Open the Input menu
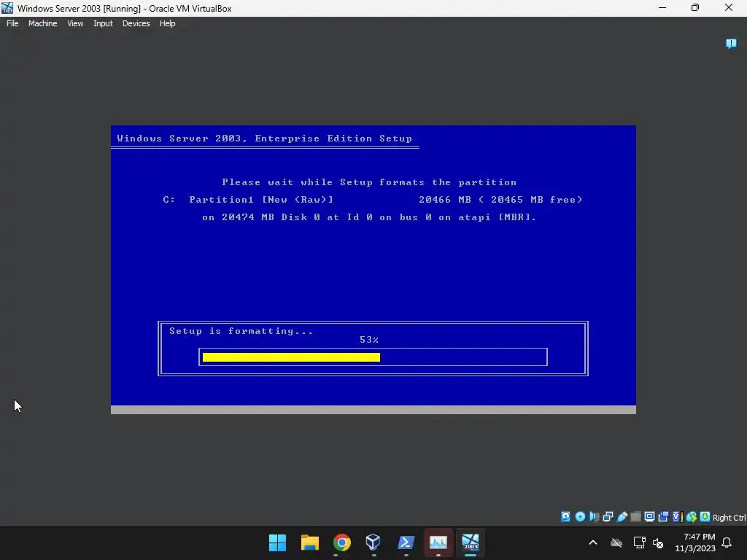747x560 pixels. pos(103,23)
